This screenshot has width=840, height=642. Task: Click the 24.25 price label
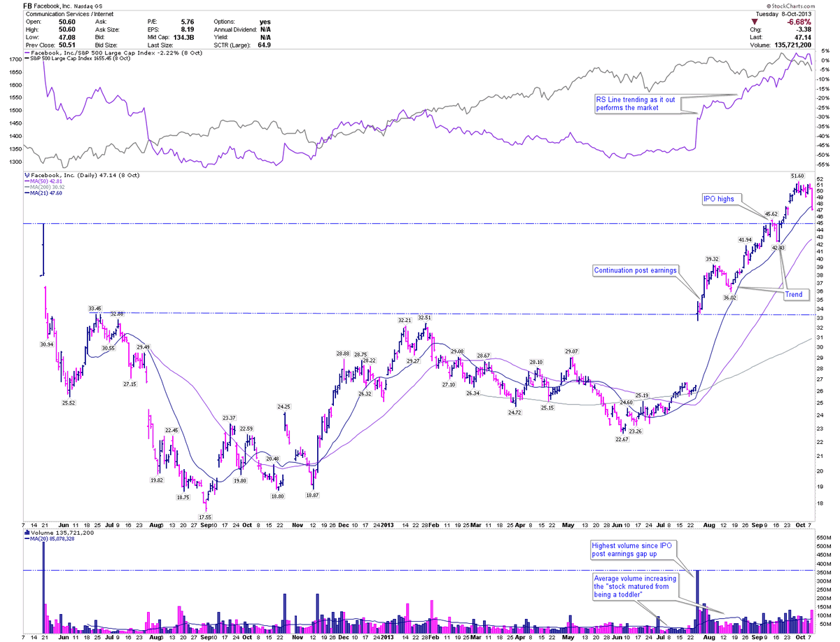[283, 406]
